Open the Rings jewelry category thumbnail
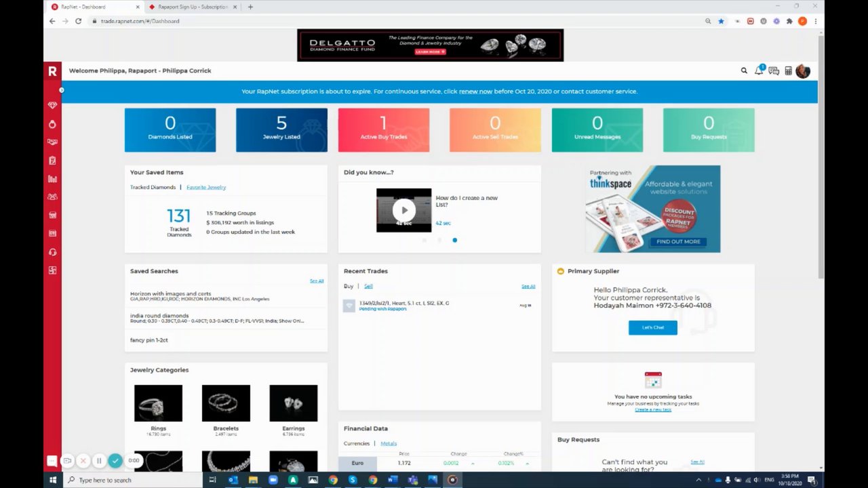 (x=158, y=403)
